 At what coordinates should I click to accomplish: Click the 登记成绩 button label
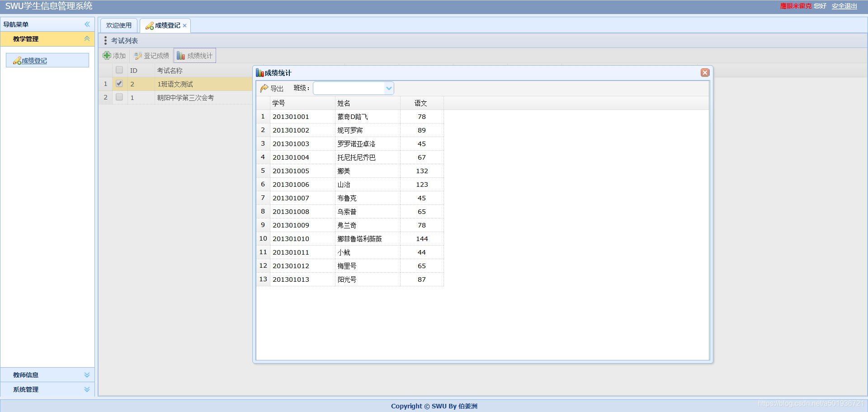click(156, 56)
